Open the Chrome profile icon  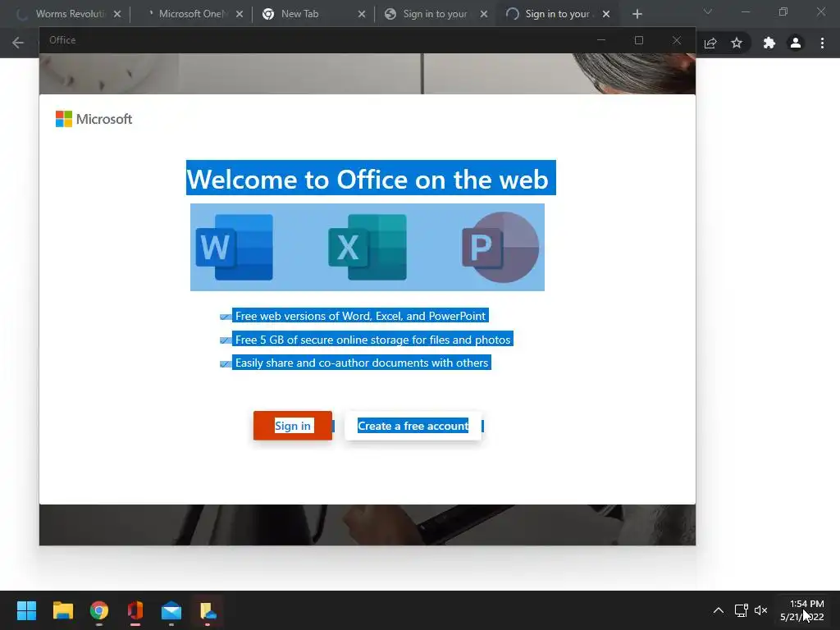point(796,43)
